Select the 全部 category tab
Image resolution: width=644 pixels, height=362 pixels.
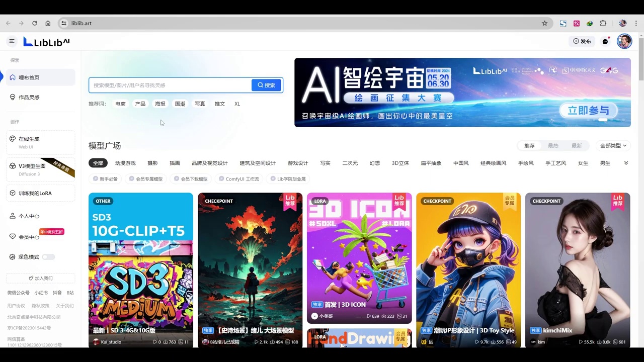(98, 163)
